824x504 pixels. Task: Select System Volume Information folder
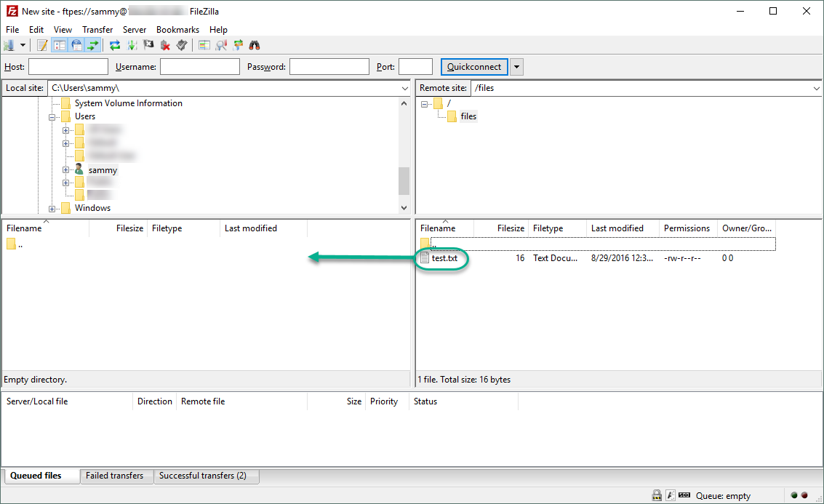[x=128, y=103]
